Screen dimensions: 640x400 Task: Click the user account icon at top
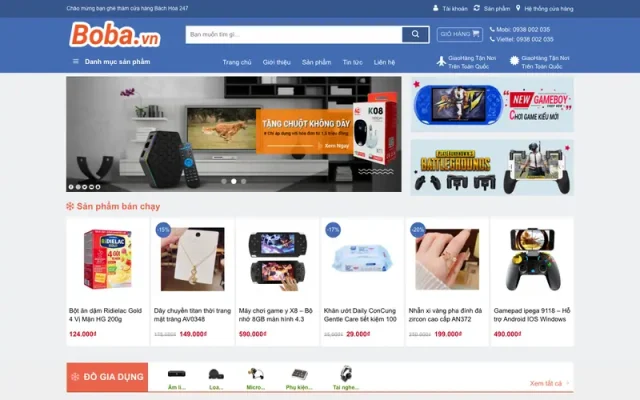(x=436, y=8)
